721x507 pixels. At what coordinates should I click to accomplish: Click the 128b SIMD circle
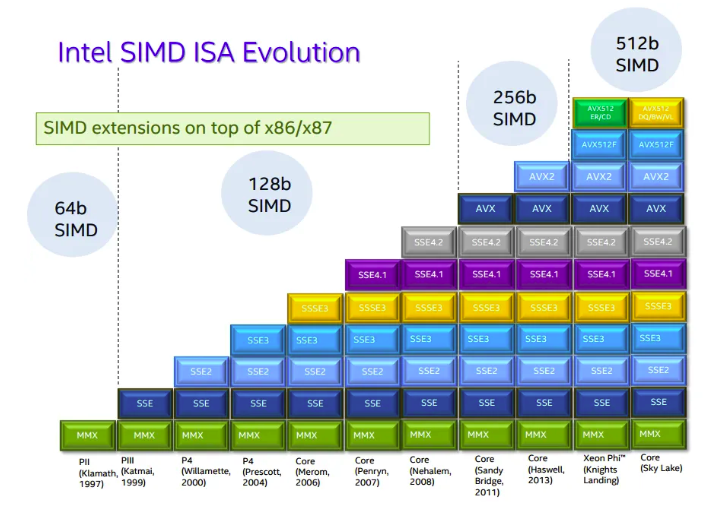[x=267, y=193]
